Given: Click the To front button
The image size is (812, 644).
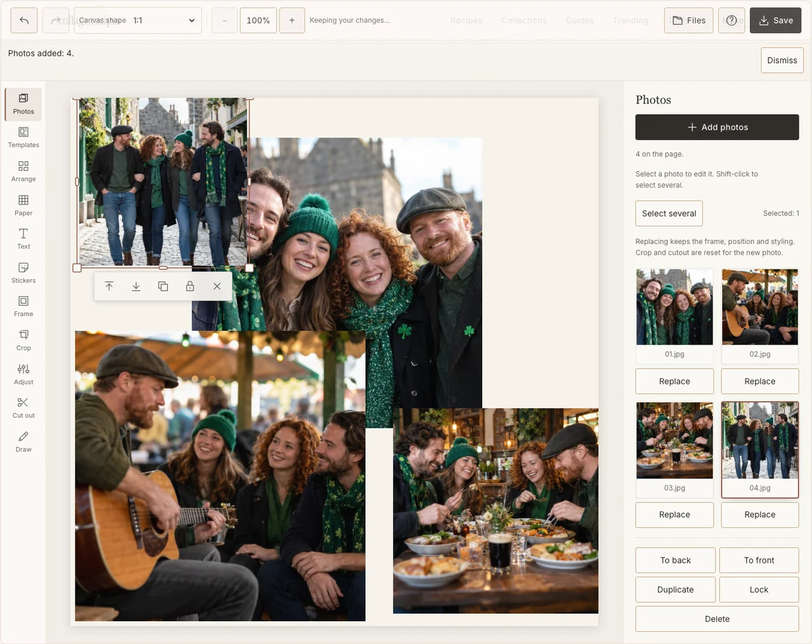Looking at the screenshot, I should click(x=759, y=560).
